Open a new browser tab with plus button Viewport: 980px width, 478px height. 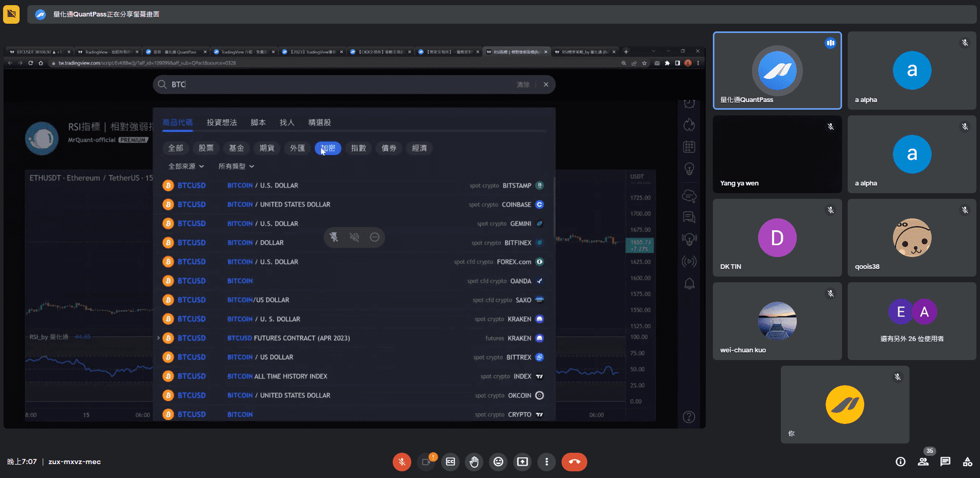626,52
